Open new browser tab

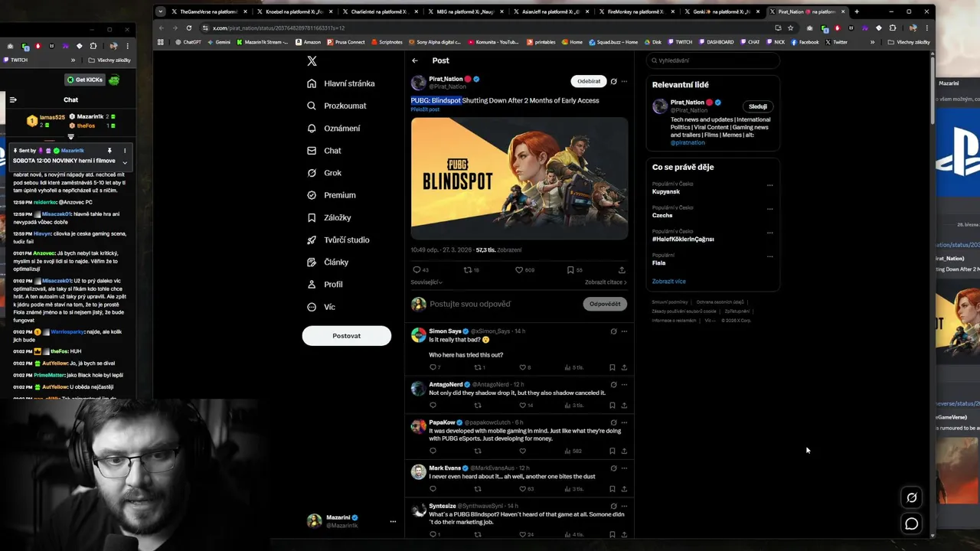coord(856,11)
